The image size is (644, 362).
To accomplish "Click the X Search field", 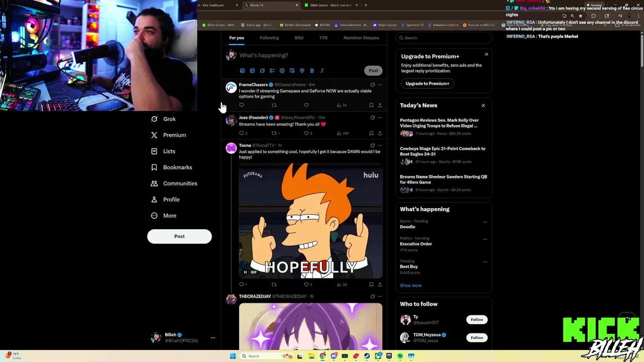I will tap(443, 38).
